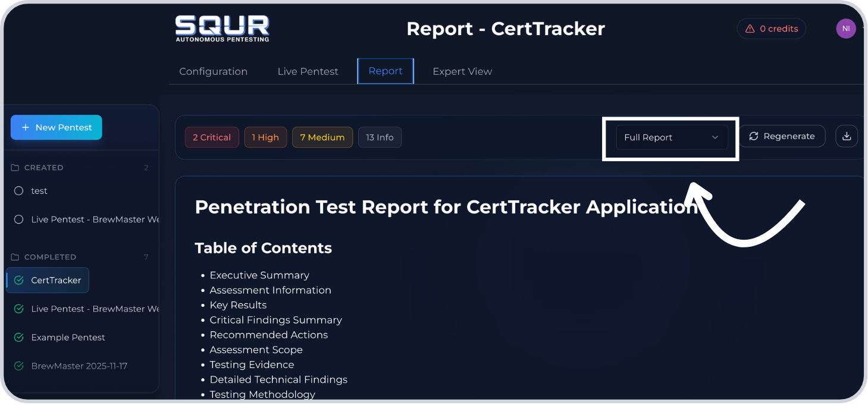The image size is (868, 405).
Task: Select Example Pentest in the sidebar
Action: tap(68, 337)
